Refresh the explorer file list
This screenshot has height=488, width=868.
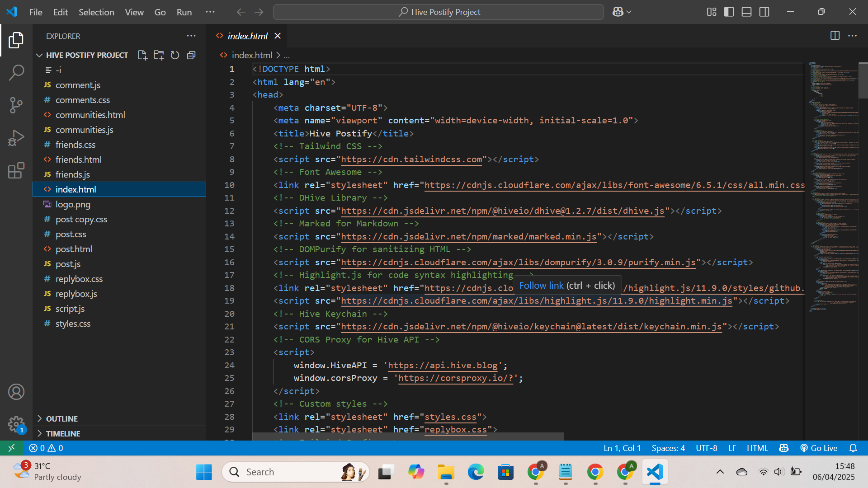pos(175,55)
